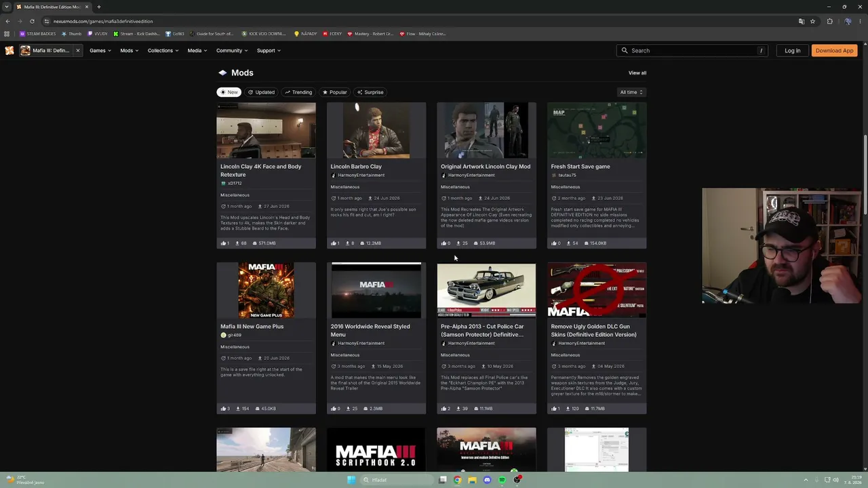The height and width of the screenshot is (488, 868).
Task: Open the Chrome profile avatar
Action: (x=848, y=21)
